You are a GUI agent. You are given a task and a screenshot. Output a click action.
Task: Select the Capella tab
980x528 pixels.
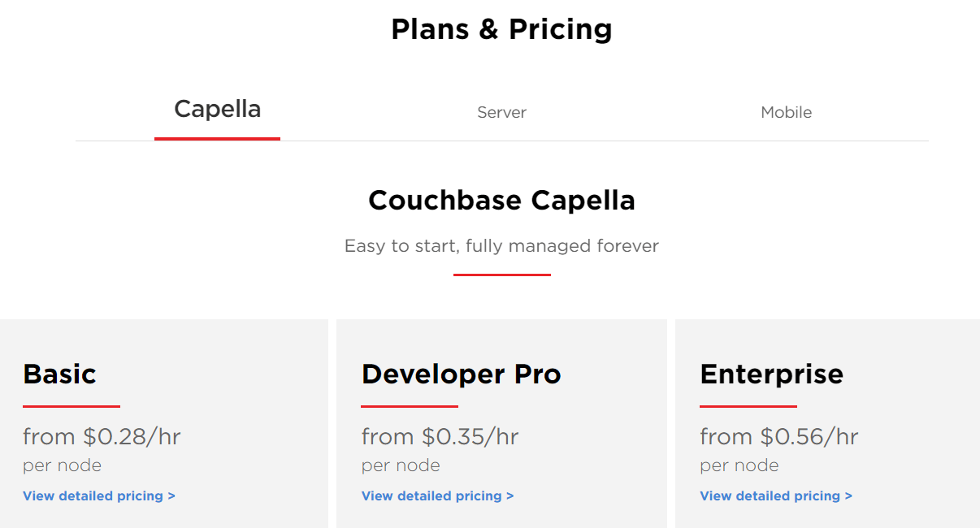tap(217, 109)
